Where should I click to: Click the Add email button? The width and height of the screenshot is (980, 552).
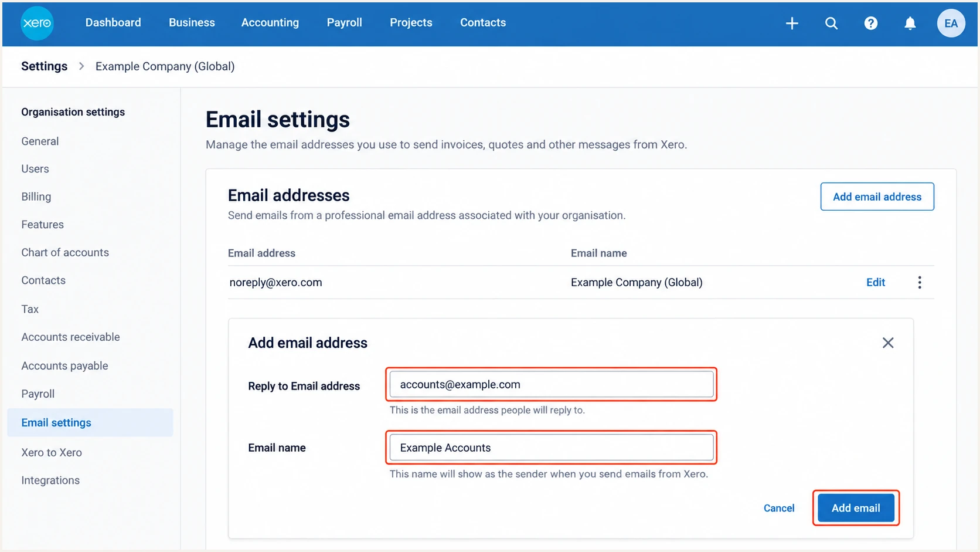pyautogui.click(x=856, y=508)
